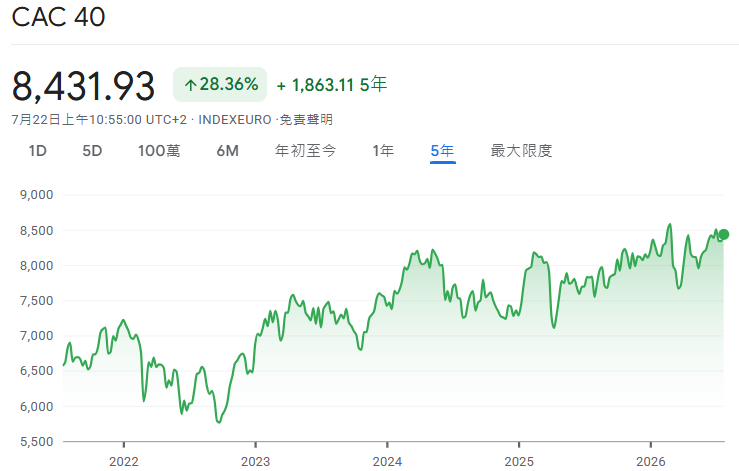Viewport: 739px width, 471px height.
Task: Click the green current-price dot on chart
Action: click(723, 234)
